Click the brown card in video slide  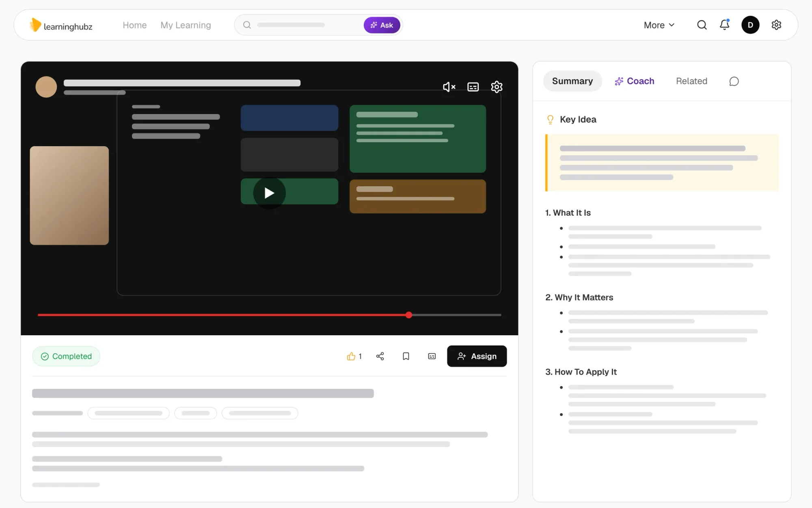pos(418,196)
